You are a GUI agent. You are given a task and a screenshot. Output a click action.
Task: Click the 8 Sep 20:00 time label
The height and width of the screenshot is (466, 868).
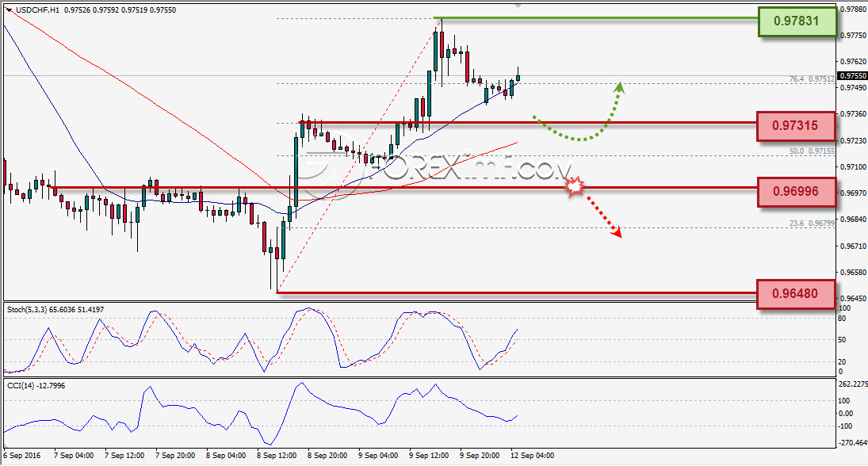tap(327, 456)
